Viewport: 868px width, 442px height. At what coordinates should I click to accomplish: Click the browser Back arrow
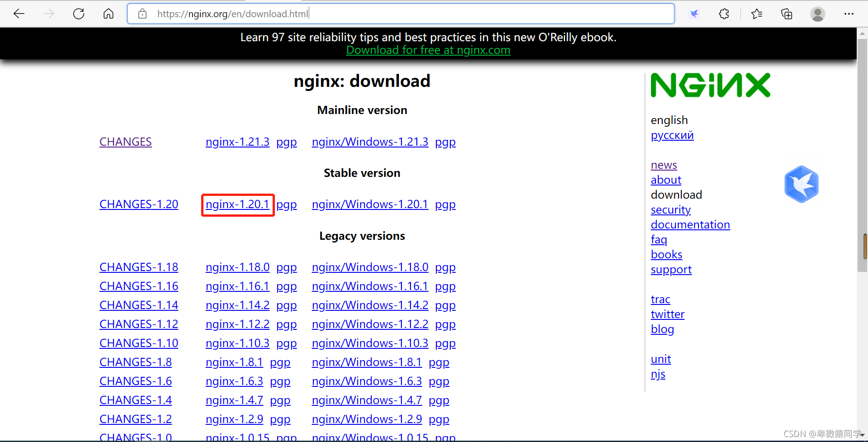(x=19, y=14)
